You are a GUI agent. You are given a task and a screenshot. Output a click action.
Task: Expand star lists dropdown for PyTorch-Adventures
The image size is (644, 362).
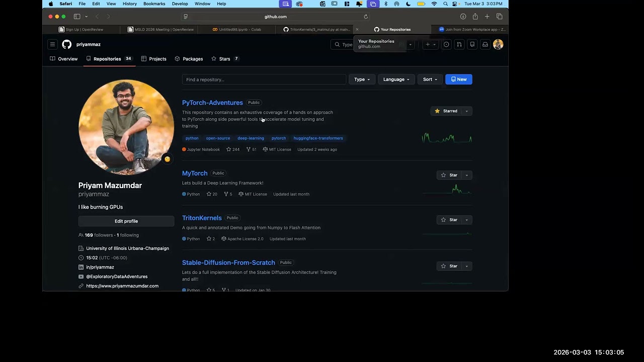coord(466,111)
